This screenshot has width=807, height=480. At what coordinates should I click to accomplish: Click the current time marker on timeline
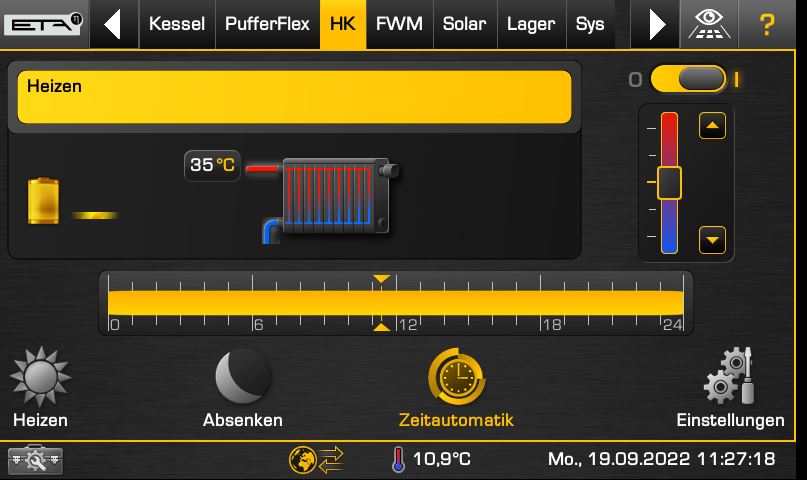point(381,303)
